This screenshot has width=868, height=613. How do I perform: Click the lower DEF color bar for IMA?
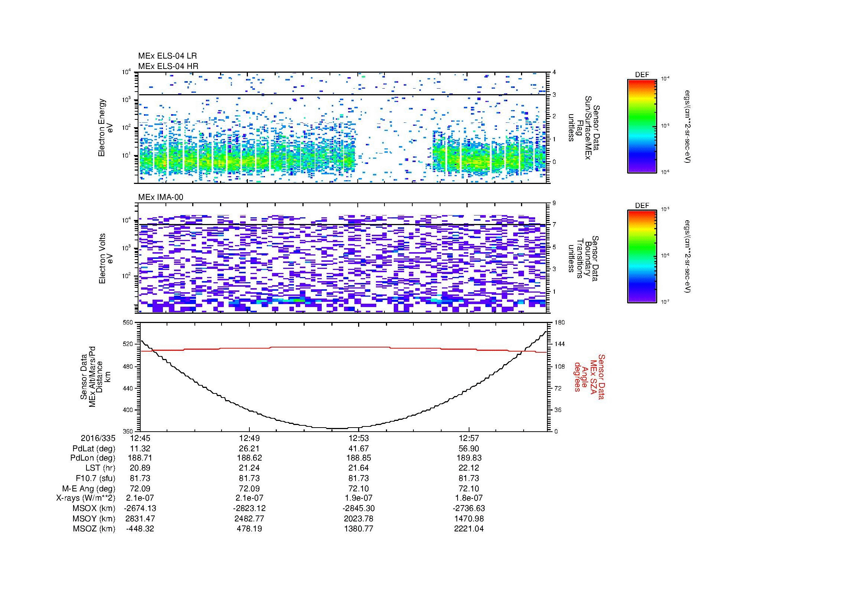click(x=642, y=257)
